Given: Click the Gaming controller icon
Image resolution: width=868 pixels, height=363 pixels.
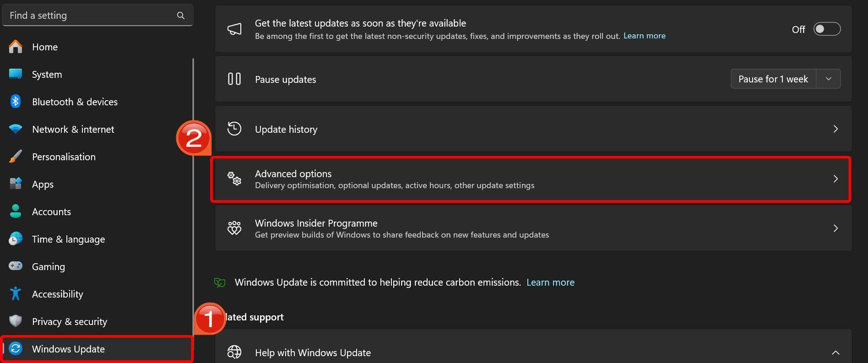Looking at the screenshot, I should (16, 266).
